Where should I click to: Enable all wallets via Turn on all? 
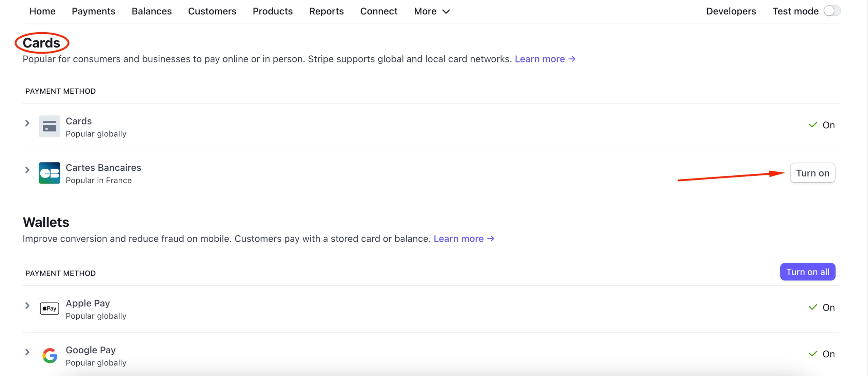(807, 271)
